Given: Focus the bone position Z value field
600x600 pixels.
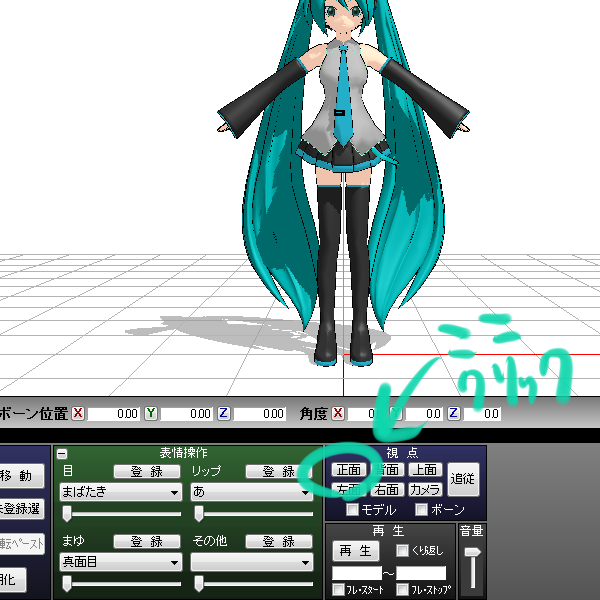Looking at the screenshot, I should click(259, 414).
